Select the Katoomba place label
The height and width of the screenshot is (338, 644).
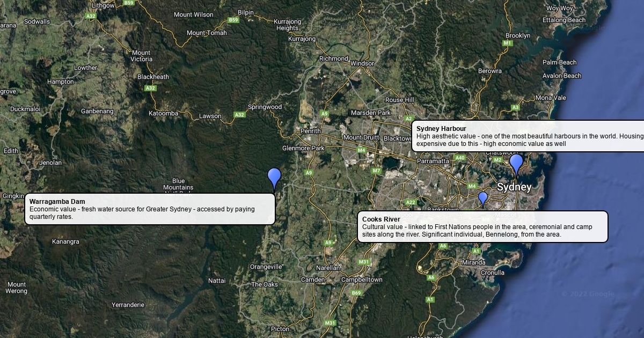click(x=163, y=113)
